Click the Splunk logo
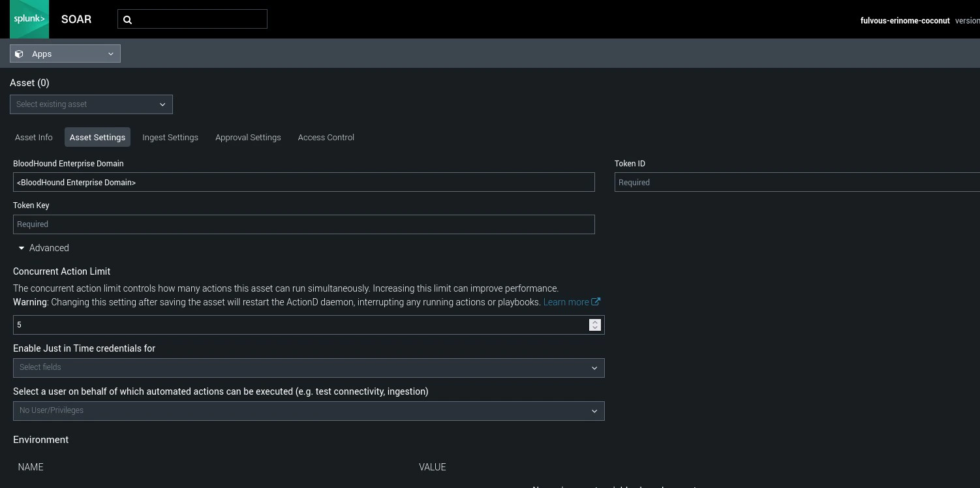Viewport: 980px width, 488px height. point(29,19)
